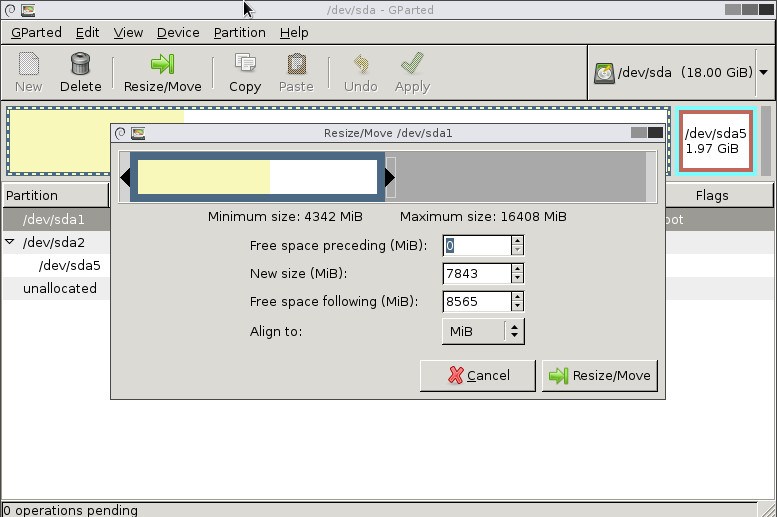The image size is (777, 517).
Task: Click the Delete trash can icon
Action: 80,64
